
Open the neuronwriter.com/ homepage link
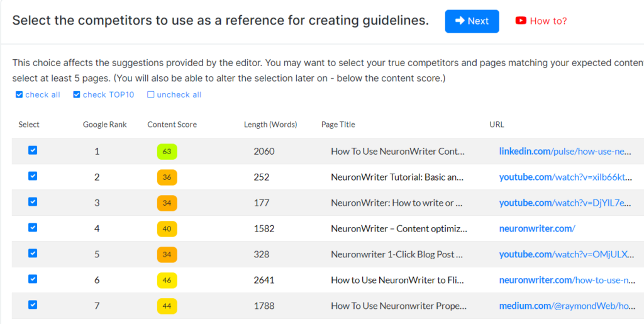coord(537,229)
